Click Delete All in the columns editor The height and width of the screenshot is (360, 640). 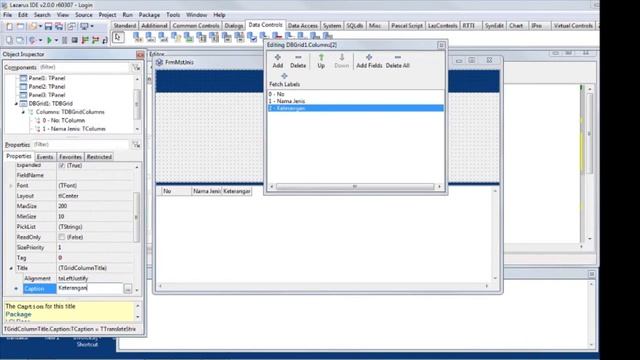click(398, 61)
